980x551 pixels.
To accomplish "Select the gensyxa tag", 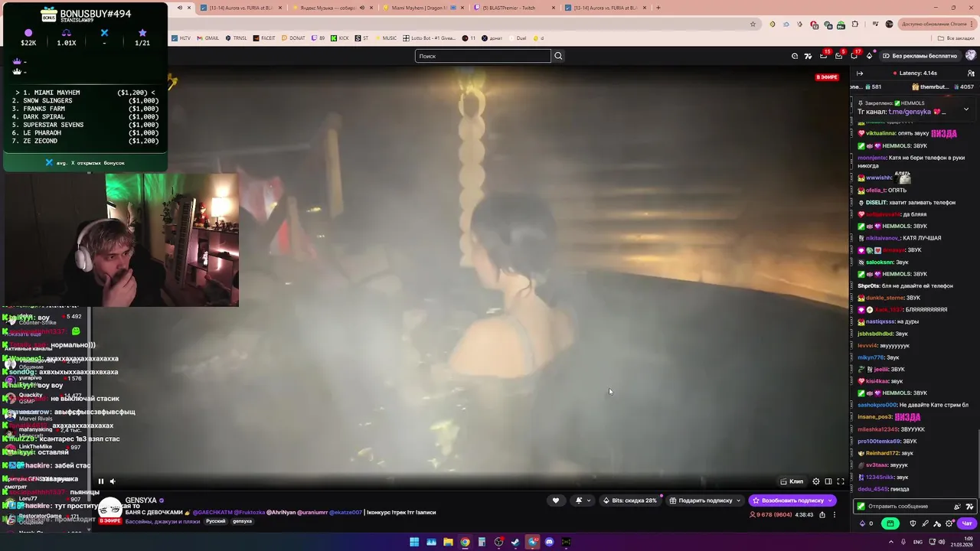I will click(242, 521).
